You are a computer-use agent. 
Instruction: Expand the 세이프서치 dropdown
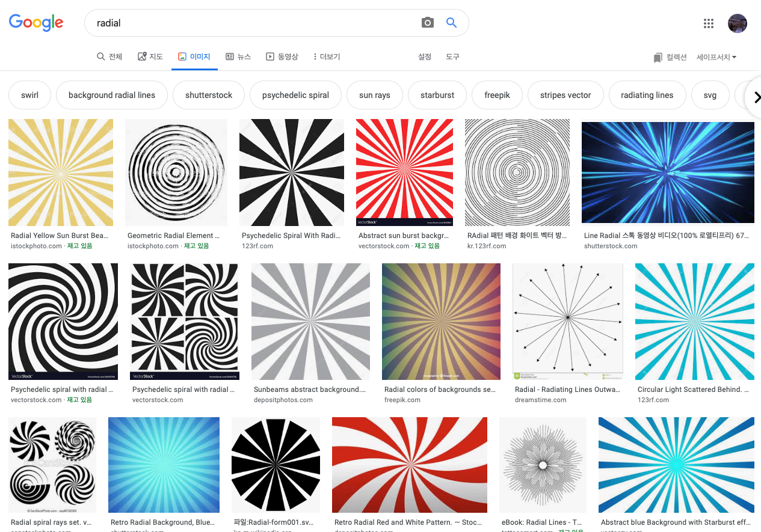(716, 58)
